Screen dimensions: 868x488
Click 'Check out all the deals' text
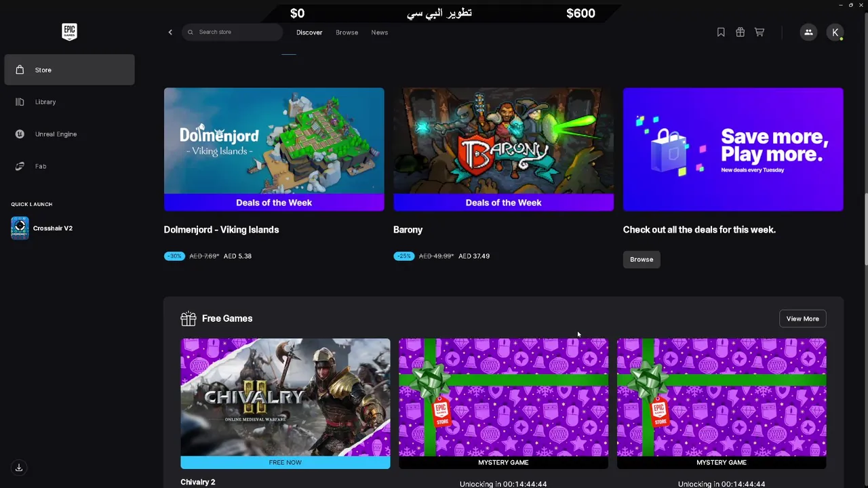point(699,230)
